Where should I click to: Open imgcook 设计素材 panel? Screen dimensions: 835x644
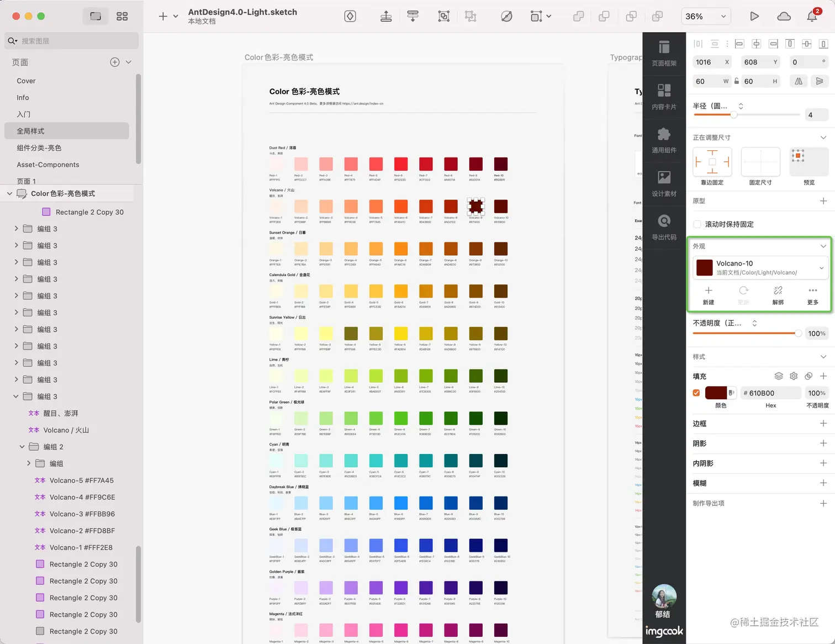[664, 184]
